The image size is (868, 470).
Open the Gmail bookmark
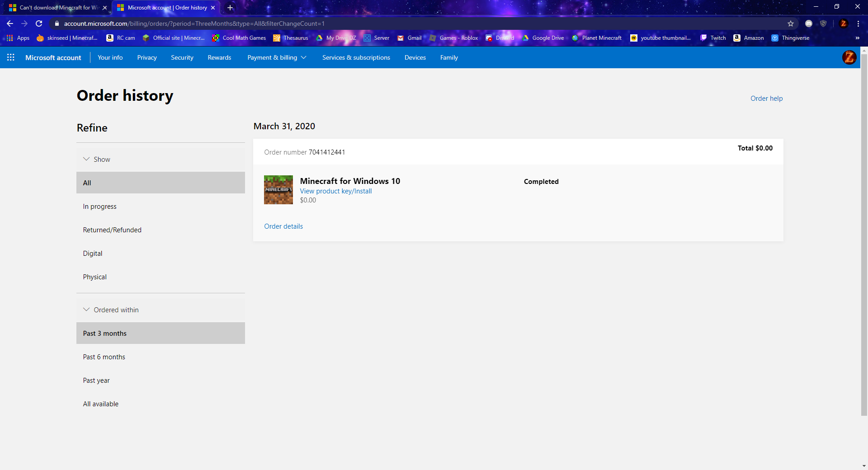click(x=410, y=38)
